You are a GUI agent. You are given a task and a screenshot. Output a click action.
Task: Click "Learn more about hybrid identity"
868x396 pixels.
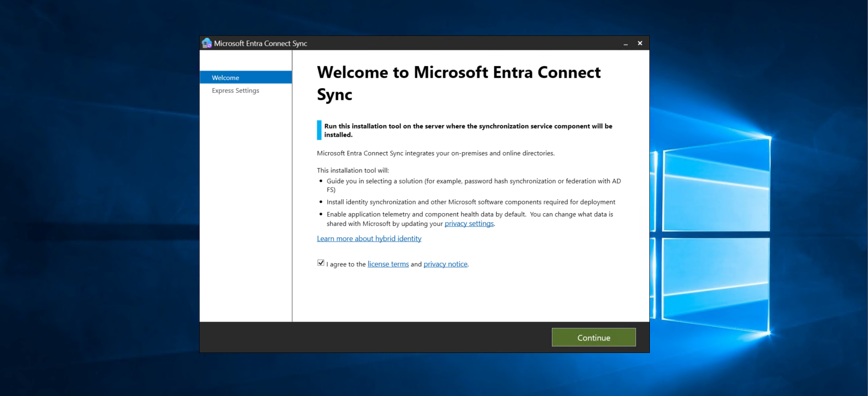tap(369, 239)
